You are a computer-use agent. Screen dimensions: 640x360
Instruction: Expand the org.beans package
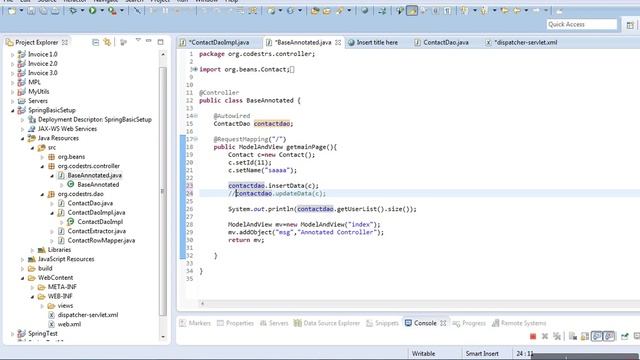click(x=42, y=157)
